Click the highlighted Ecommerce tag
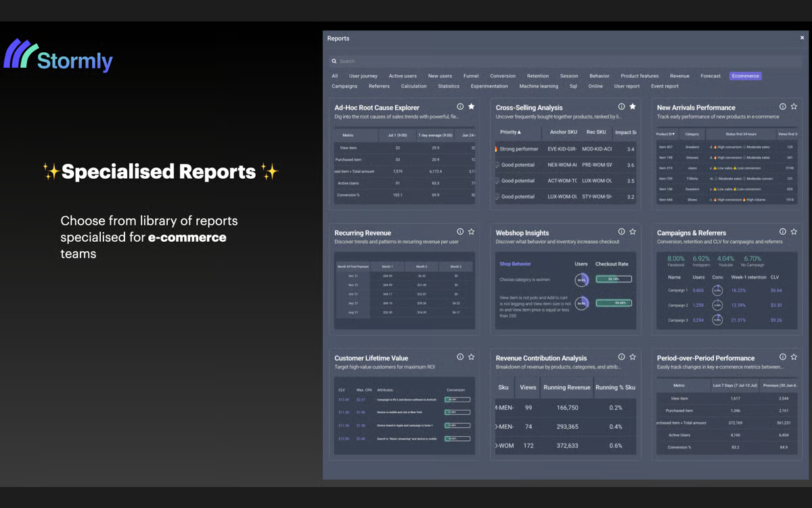The image size is (812, 508). click(746, 76)
